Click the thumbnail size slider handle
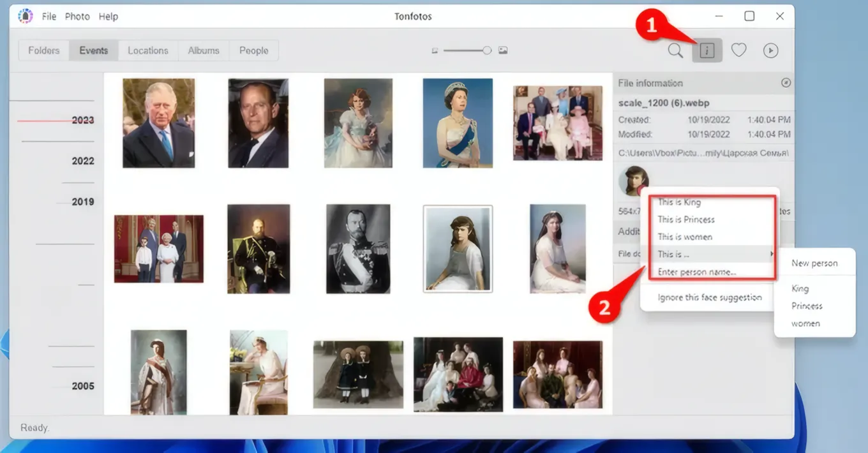The image size is (868, 453). [x=487, y=50]
